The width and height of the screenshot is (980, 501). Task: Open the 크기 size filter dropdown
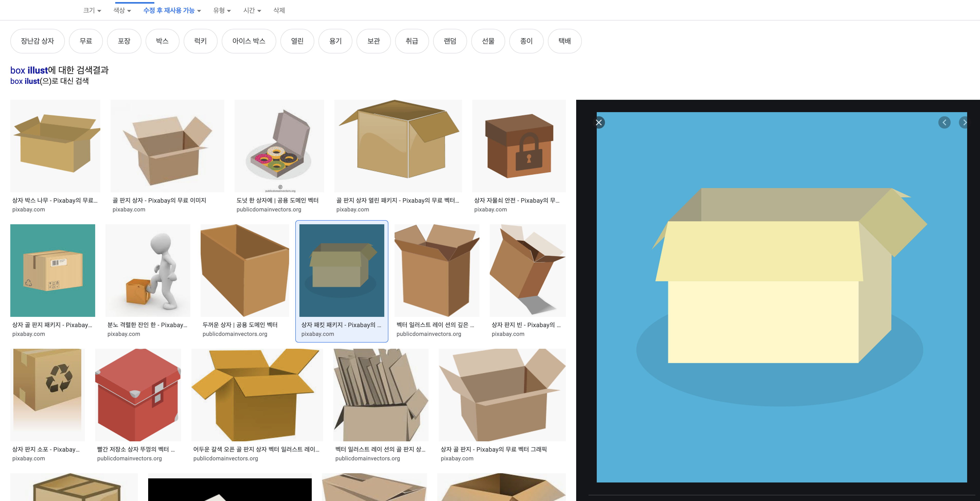(92, 10)
